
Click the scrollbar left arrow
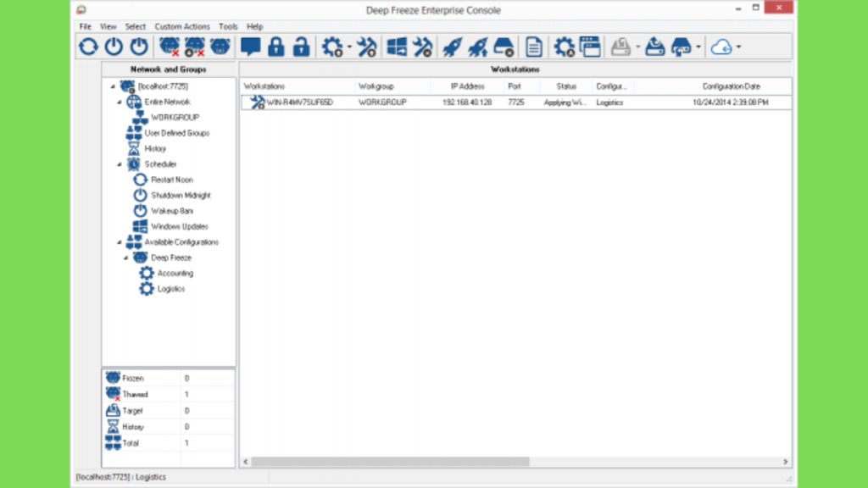coord(246,462)
